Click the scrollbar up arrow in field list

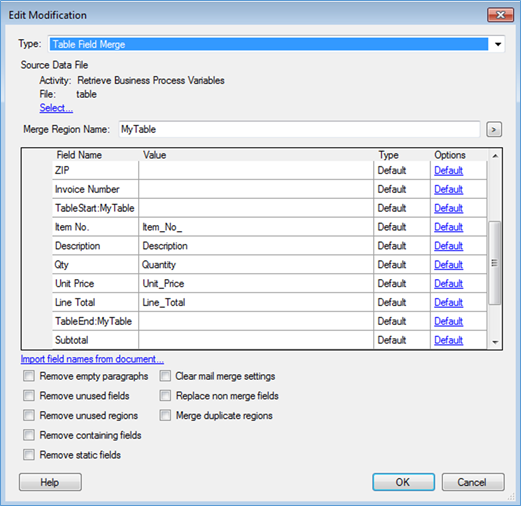click(495, 156)
